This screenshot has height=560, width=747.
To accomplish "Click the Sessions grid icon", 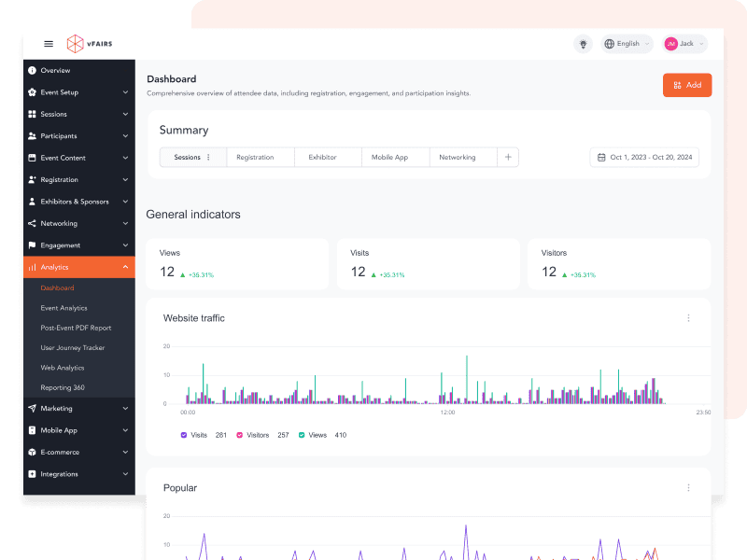I will point(32,114).
